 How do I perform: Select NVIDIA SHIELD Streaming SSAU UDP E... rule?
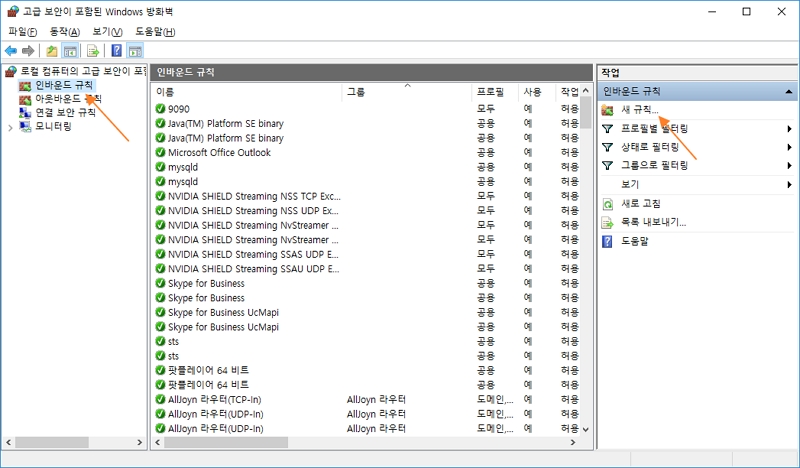(366, 268)
